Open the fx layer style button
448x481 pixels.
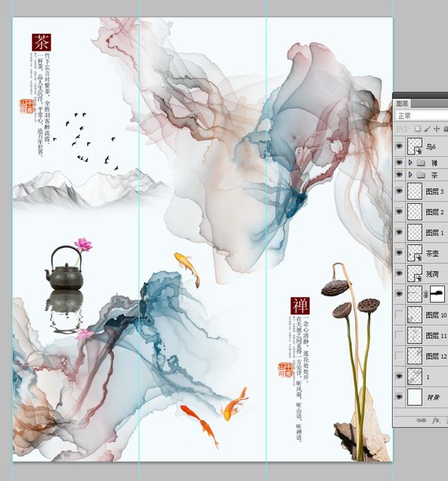pos(436,421)
